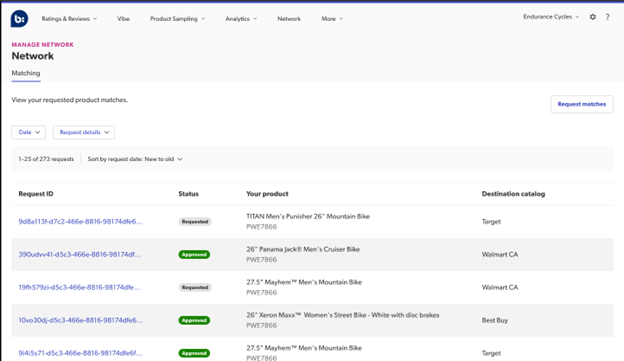The image size is (624, 361).
Task: Open the Endurance Cycles account dropdown
Action: tap(551, 17)
